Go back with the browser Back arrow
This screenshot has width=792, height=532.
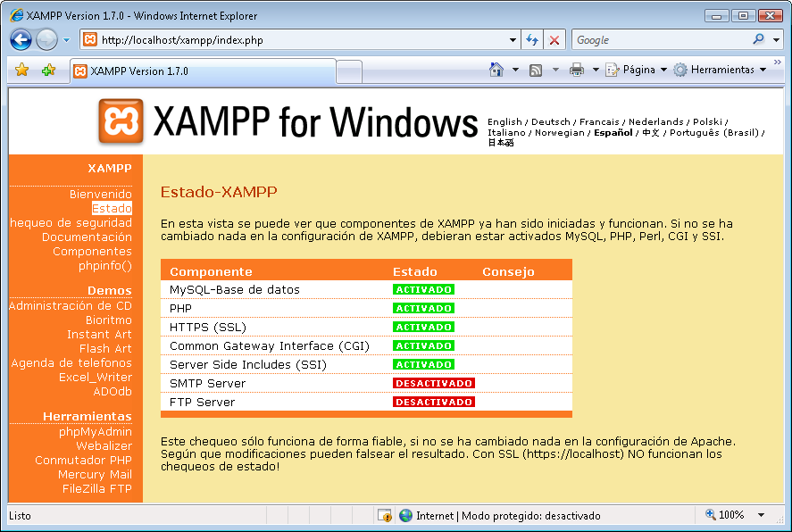[21, 40]
